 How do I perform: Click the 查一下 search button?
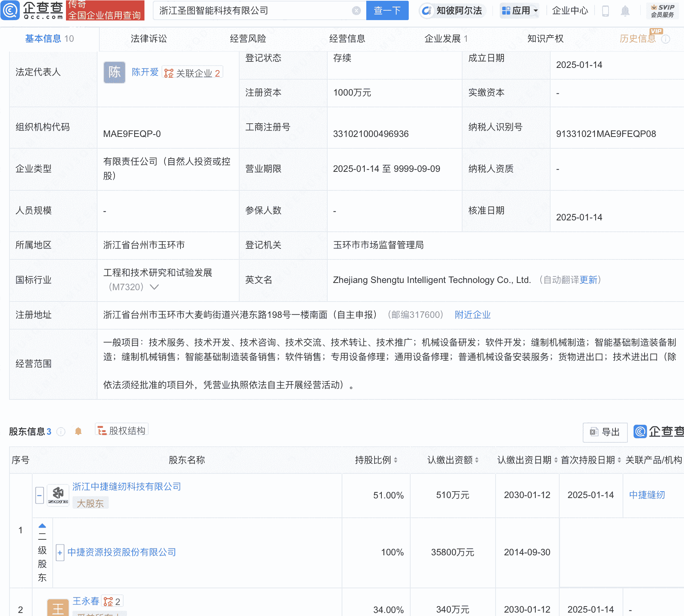[387, 11]
